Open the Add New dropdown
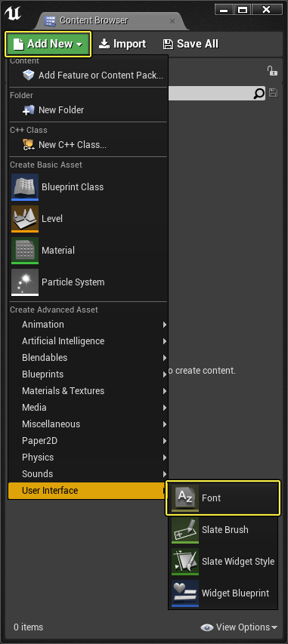 coord(48,45)
